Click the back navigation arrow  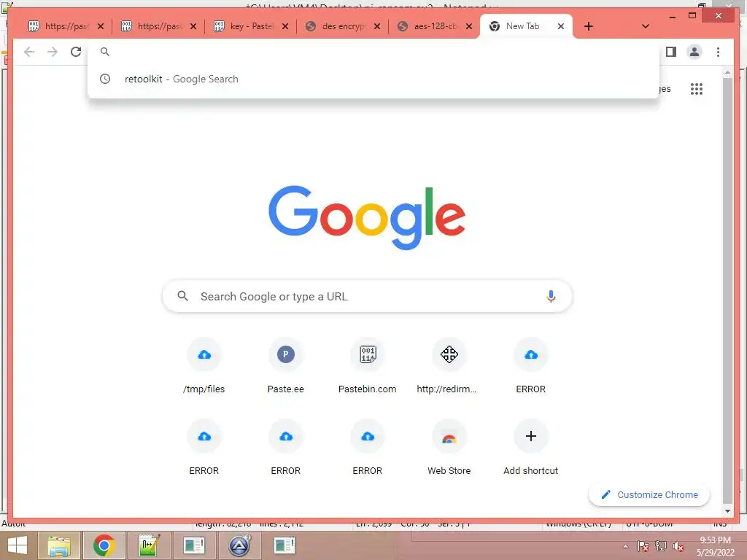pos(29,52)
